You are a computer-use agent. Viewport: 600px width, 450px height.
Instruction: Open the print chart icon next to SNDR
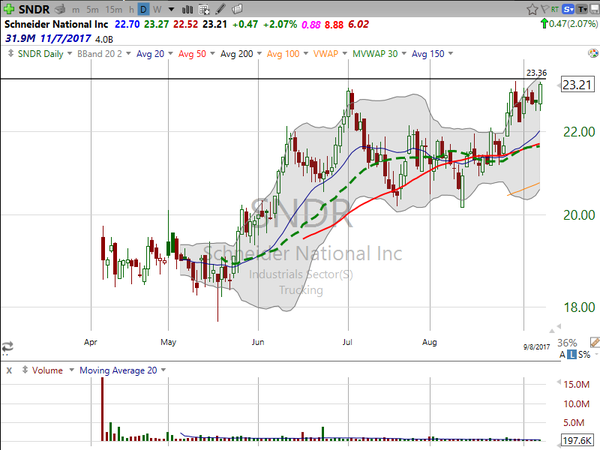tap(60, 9)
